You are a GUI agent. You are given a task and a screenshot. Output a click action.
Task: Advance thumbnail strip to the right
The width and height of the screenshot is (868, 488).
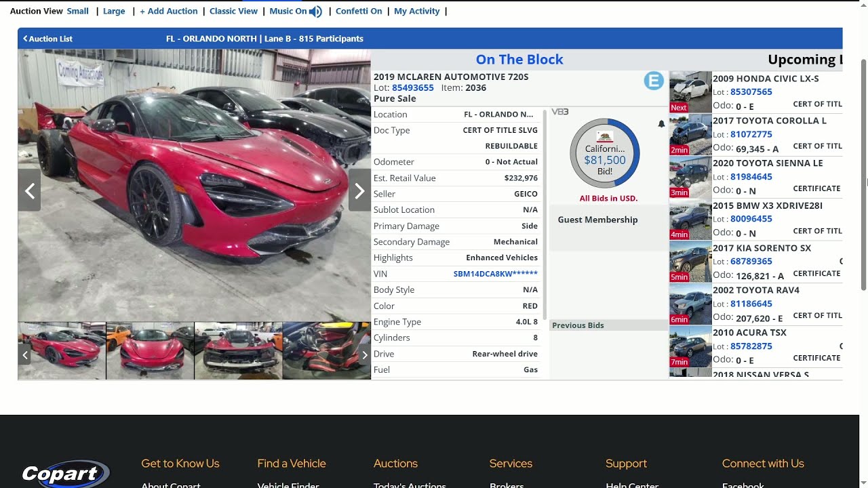(x=364, y=354)
